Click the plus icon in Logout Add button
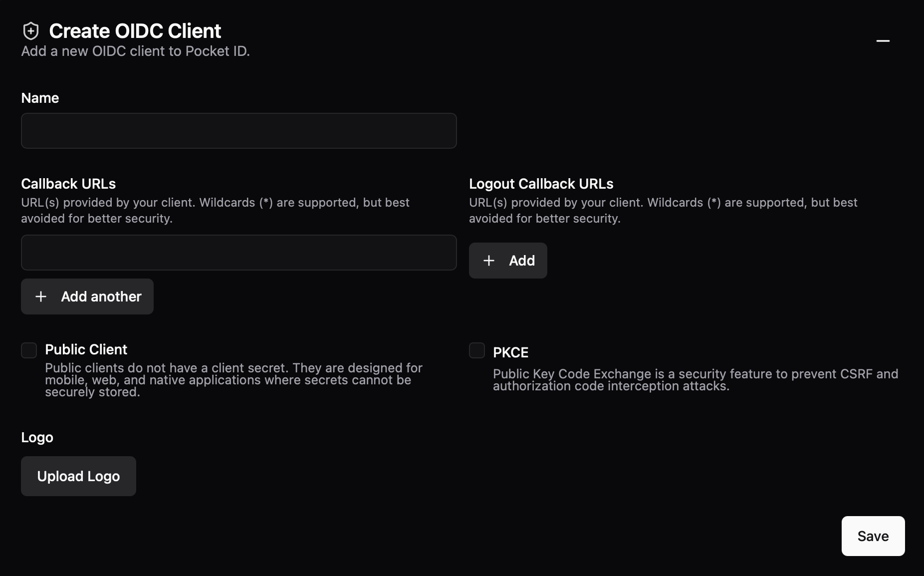924x576 pixels. pos(489,261)
